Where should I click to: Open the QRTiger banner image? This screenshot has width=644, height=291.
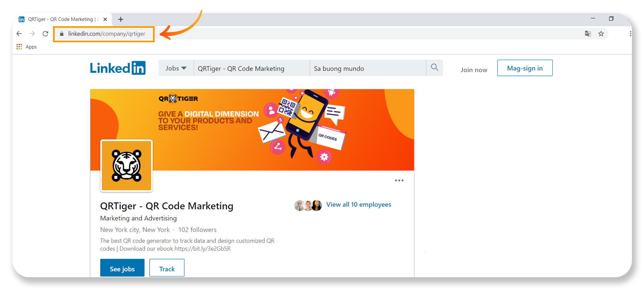pos(252,130)
